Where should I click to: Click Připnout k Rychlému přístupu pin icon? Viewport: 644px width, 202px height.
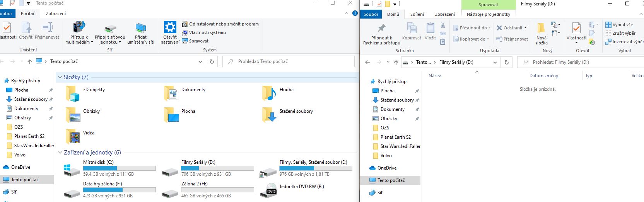[x=381, y=28]
